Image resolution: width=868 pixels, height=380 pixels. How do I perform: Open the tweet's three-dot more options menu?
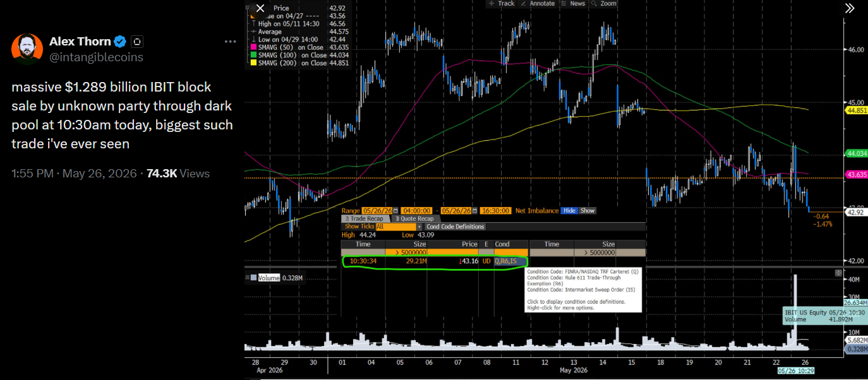(x=231, y=42)
